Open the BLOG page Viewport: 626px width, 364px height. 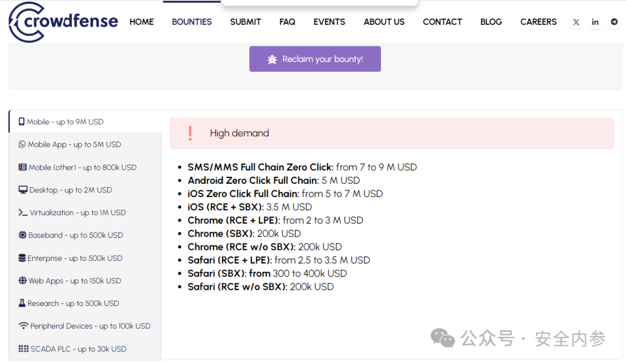(491, 22)
